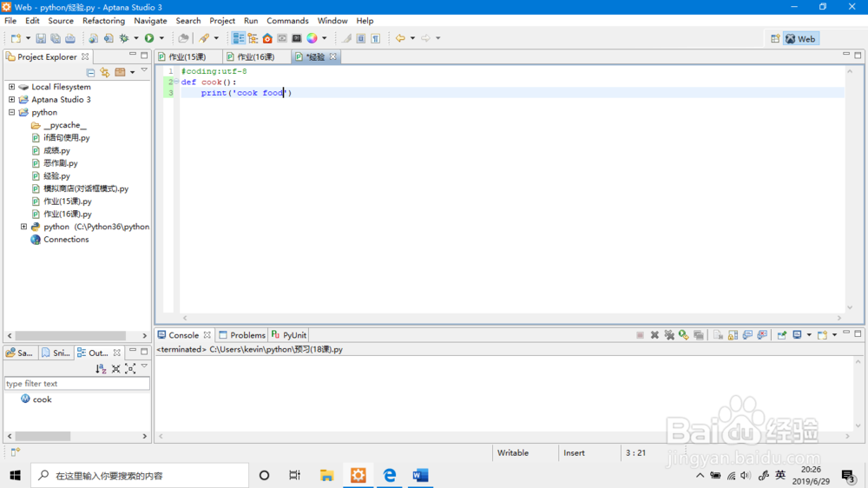The width and height of the screenshot is (868, 488).
Task: Open the Commands menu
Action: click(x=287, y=21)
